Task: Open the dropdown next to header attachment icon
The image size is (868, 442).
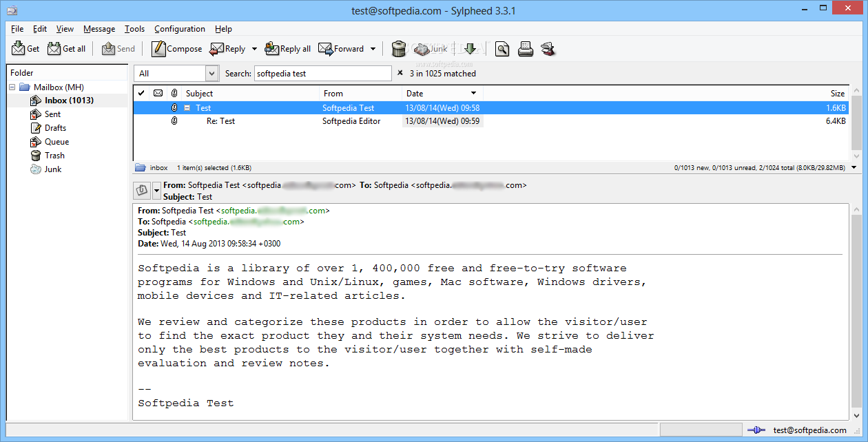Action: 156,190
